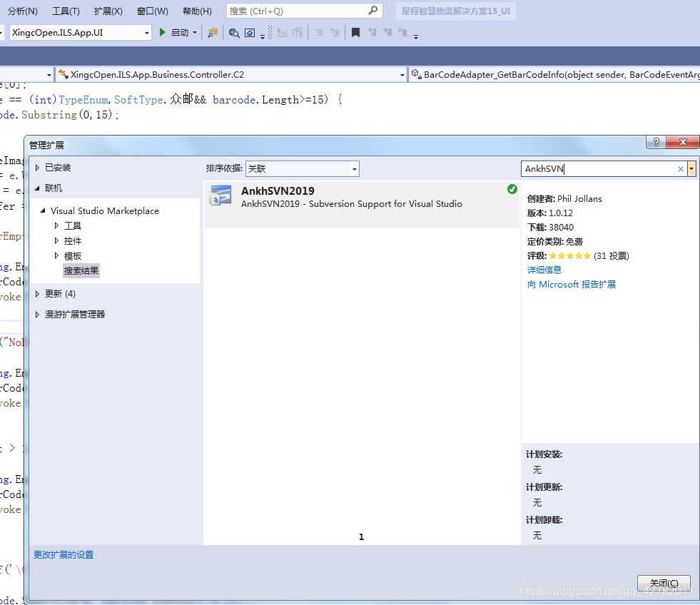The image size is (700, 605).
Task: Open the Start (启动) options dropdown arrow
Action: 195,33
